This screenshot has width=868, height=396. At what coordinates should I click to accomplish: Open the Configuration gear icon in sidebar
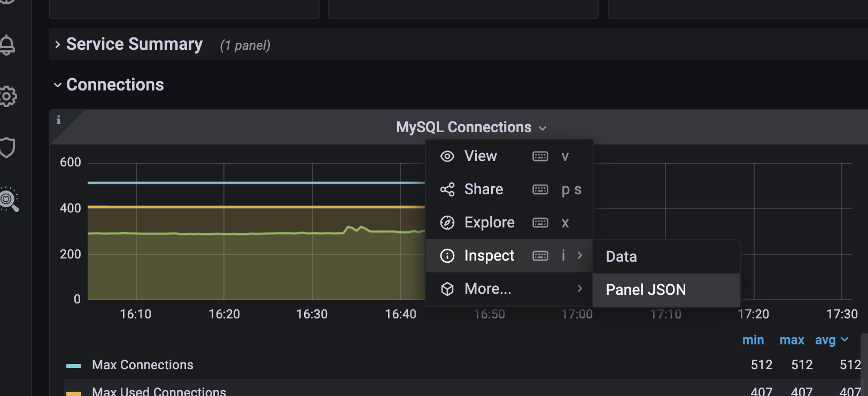[x=7, y=96]
